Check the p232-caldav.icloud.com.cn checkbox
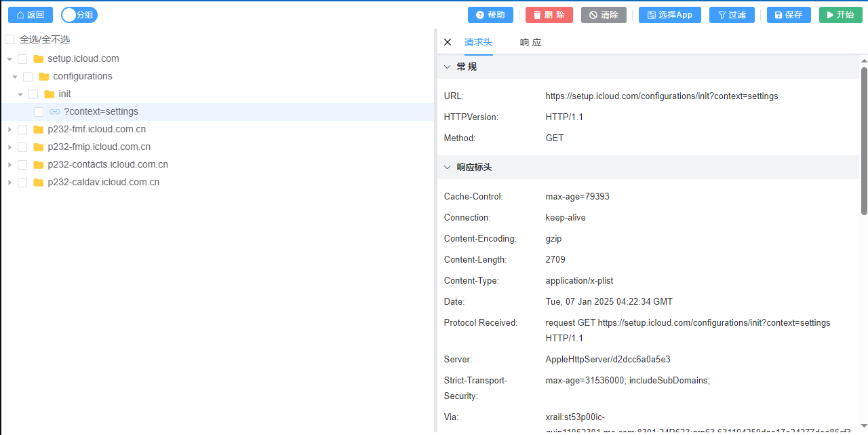868x435 pixels. [x=22, y=183]
